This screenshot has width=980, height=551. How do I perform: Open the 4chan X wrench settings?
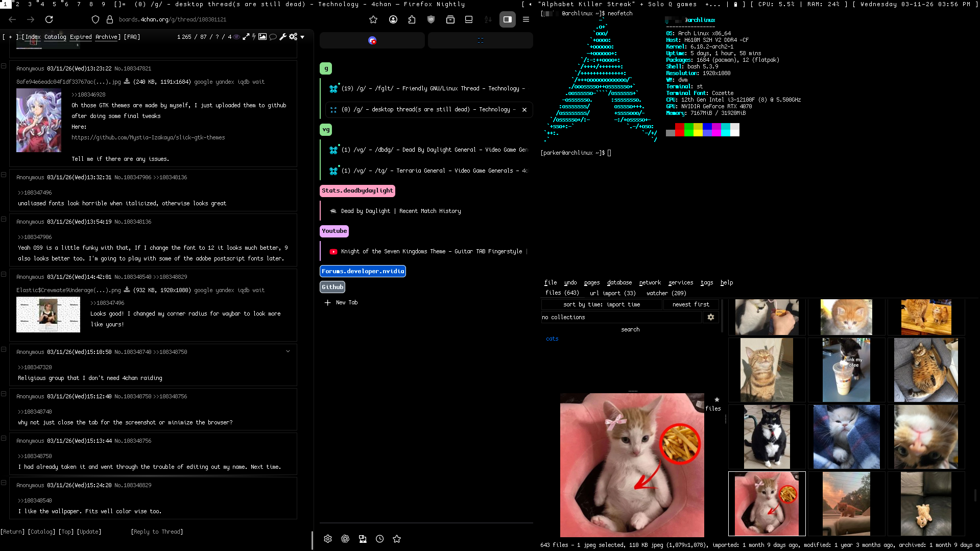tap(283, 37)
